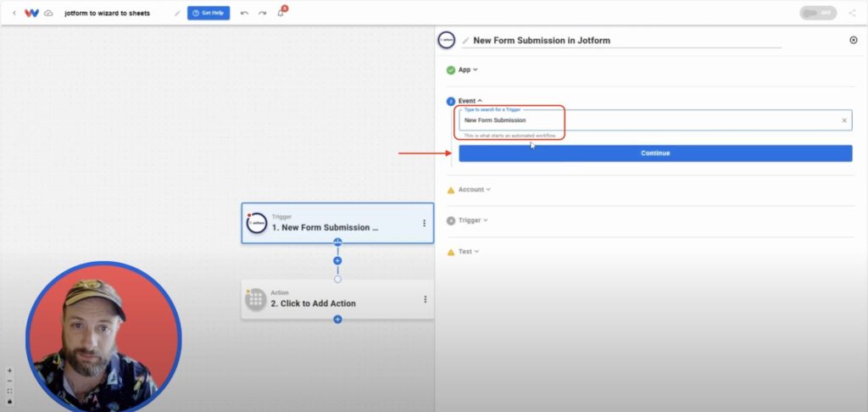Add a step below the Action node
868x412 pixels.
[x=337, y=320]
